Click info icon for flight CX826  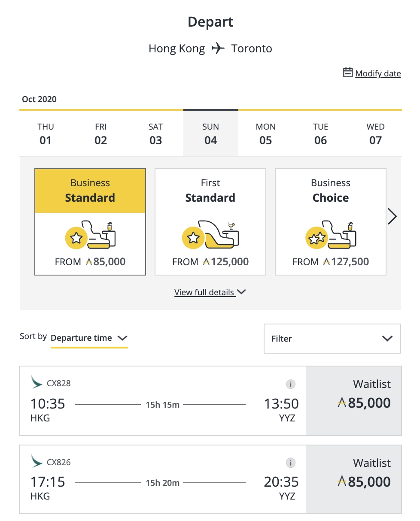coord(291,463)
